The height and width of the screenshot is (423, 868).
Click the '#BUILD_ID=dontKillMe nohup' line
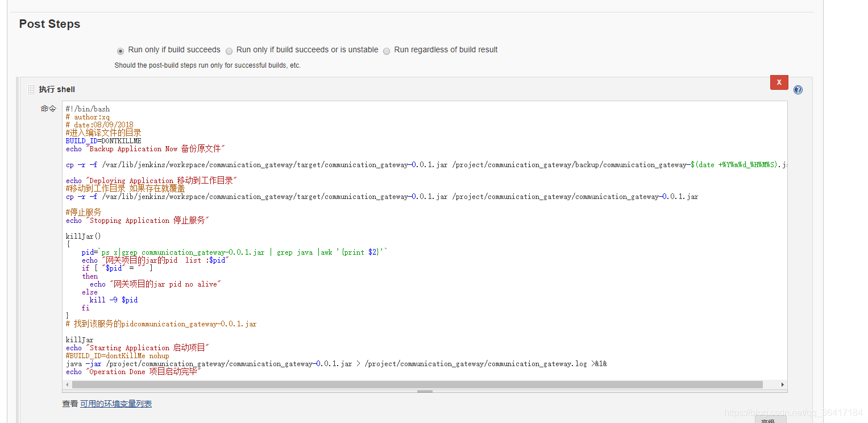point(117,356)
